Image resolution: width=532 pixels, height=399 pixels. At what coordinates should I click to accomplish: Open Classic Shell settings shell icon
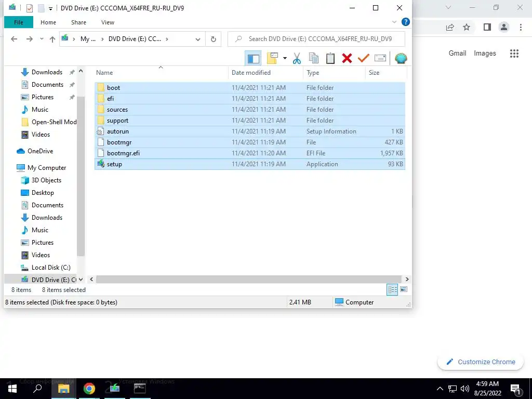(401, 58)
